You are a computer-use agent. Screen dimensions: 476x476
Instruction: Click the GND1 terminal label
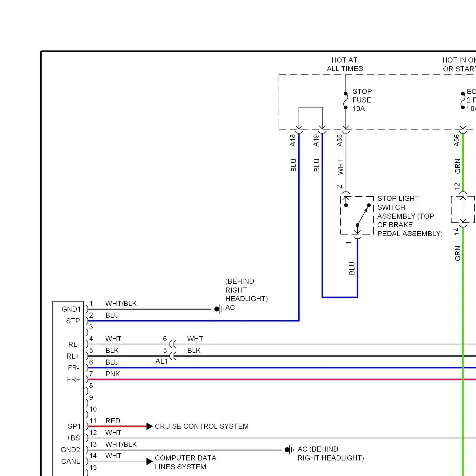(71, 309)
